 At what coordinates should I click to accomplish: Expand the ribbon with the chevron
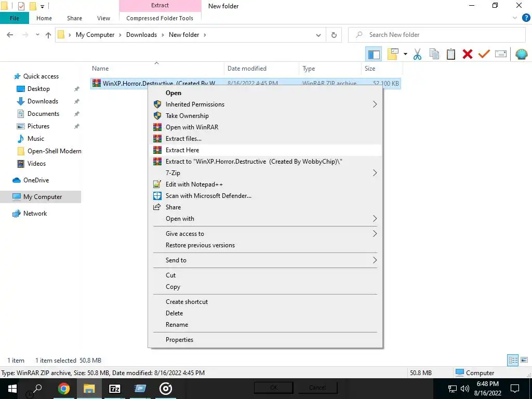pos(515,18)
